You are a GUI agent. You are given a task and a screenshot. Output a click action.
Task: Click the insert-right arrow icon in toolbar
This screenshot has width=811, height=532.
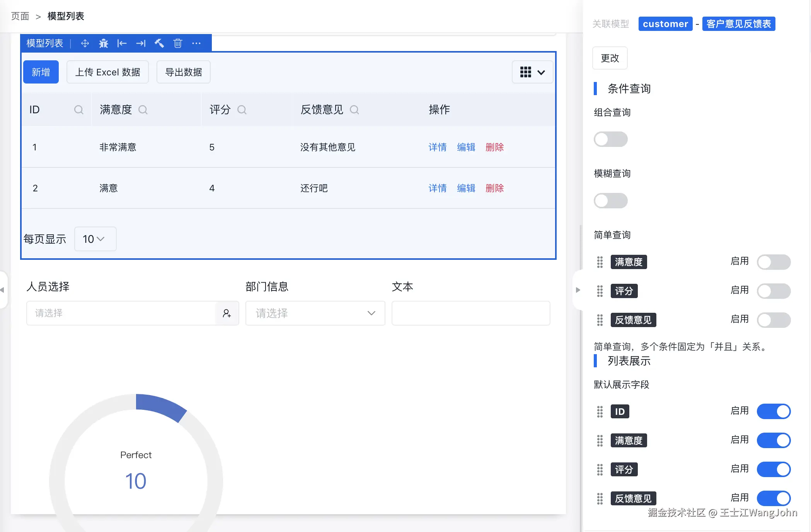tap(140, 43)
